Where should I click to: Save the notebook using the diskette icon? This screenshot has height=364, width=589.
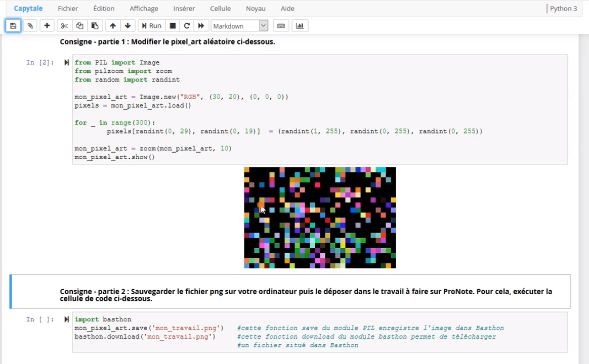13,25
